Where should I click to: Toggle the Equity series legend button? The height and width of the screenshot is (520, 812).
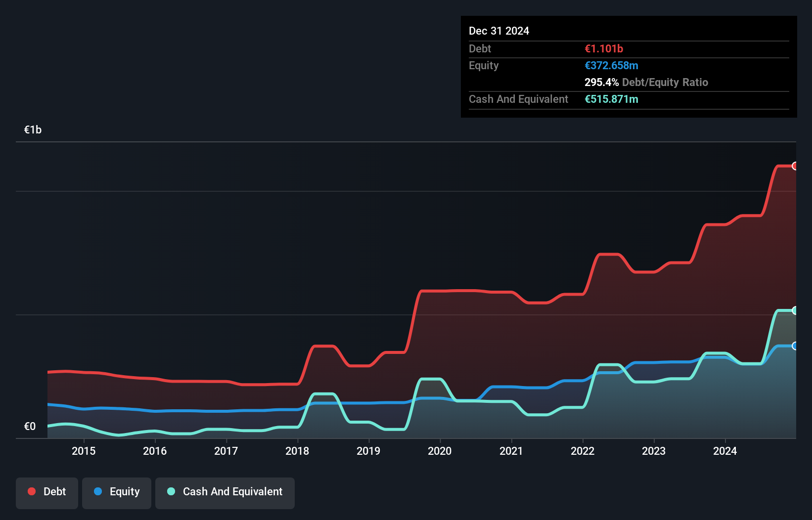117,493
